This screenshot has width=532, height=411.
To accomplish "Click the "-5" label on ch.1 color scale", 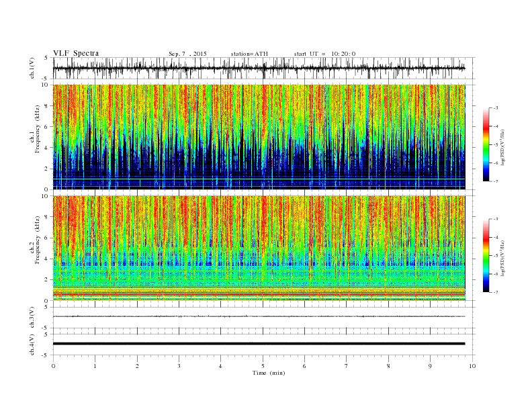I will [x=495, y=145].
